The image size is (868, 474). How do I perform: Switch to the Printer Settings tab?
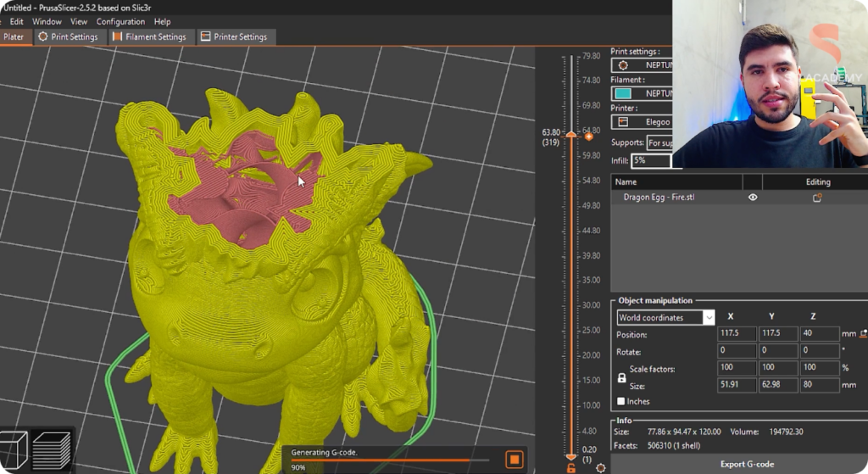(x=236, y=36)
